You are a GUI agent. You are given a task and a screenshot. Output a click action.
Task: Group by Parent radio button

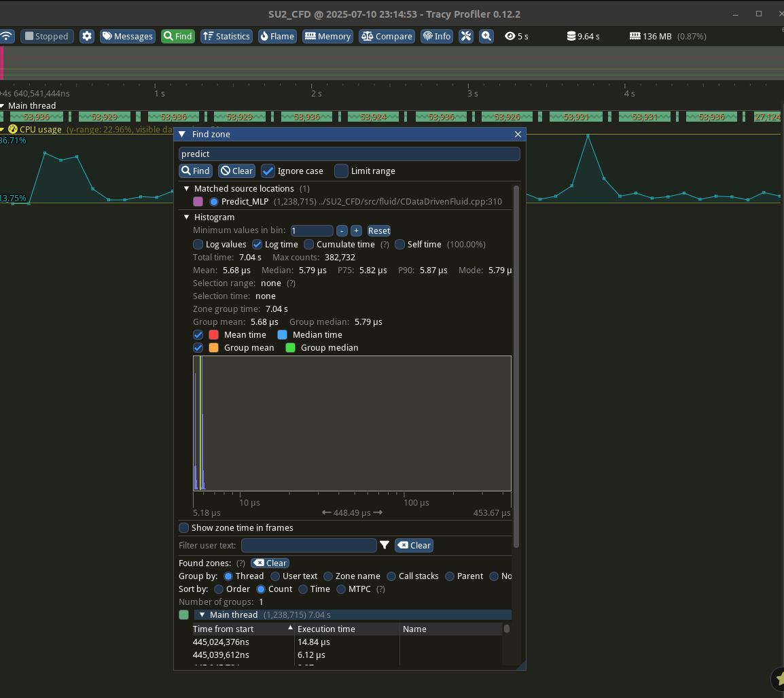coord(450,576)
